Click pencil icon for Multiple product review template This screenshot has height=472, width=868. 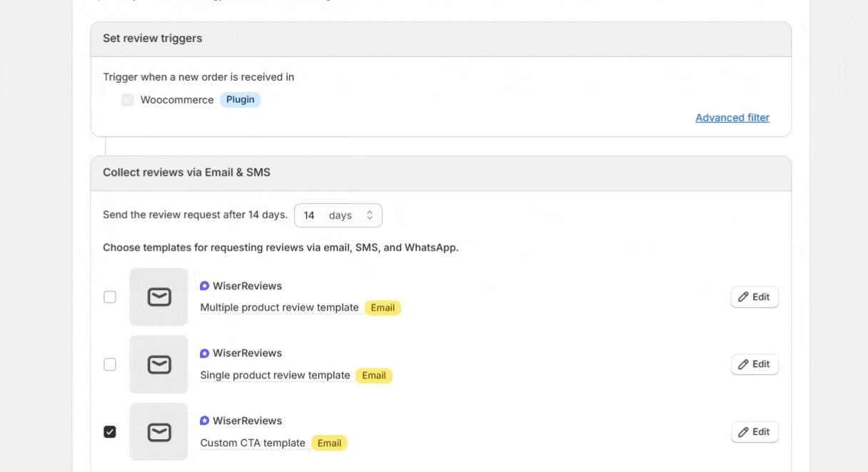point(743,297)
